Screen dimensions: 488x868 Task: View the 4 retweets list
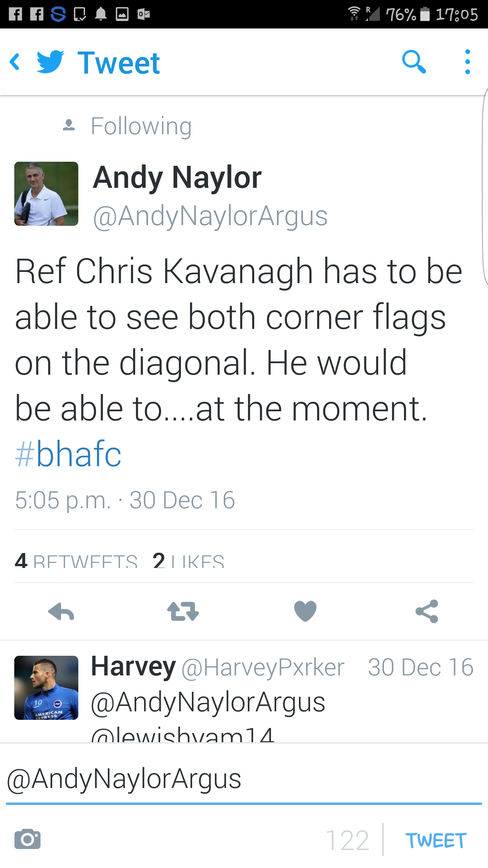[76, 560]
